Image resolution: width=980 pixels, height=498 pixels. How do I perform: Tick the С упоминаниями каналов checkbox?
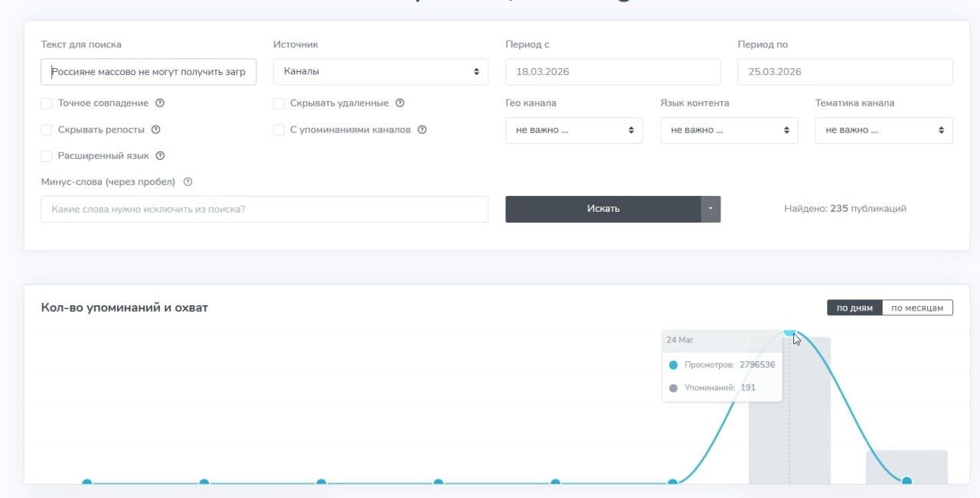click(x=279, y=130)
